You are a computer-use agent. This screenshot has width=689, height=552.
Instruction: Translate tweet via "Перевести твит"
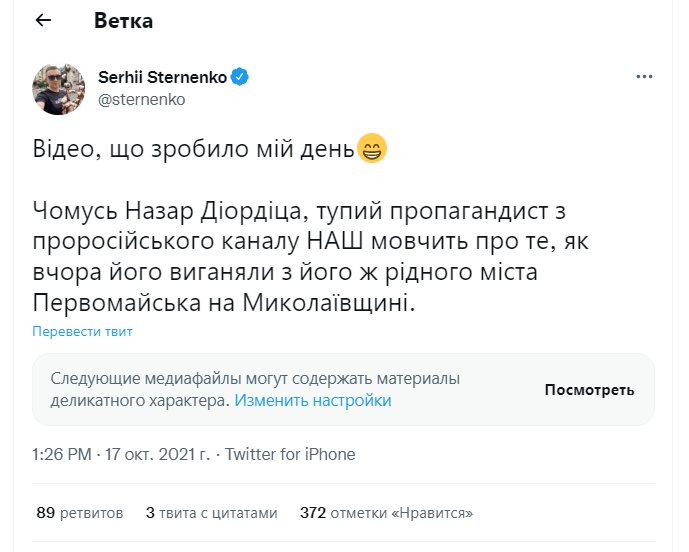[x=82, y=332]
